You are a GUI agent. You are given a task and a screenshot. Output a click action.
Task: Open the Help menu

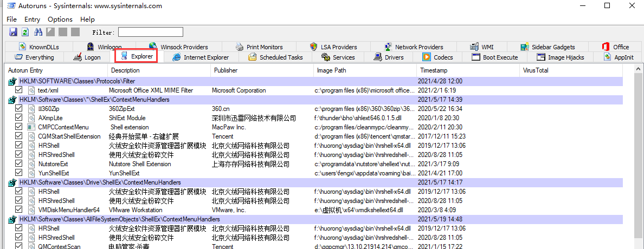pos(87,19)
